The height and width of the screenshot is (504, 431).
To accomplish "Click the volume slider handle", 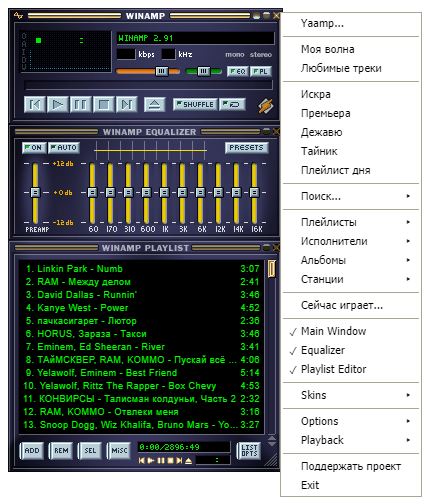I will click(x=162, y=71).
